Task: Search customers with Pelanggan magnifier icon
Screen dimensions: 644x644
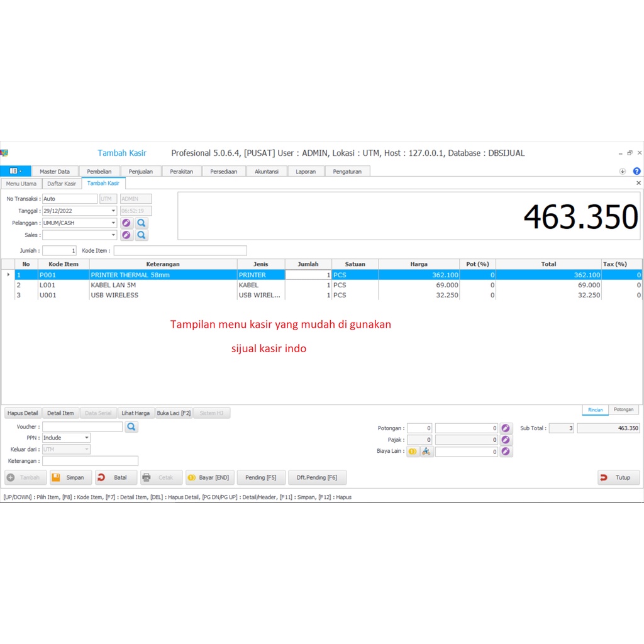Action: coord(142,223)
